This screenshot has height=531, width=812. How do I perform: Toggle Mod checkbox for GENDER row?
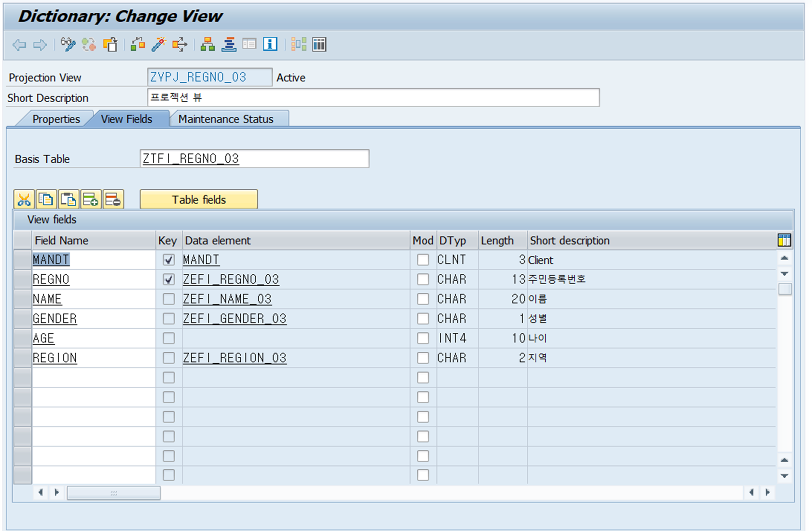[x=423, y=319]
